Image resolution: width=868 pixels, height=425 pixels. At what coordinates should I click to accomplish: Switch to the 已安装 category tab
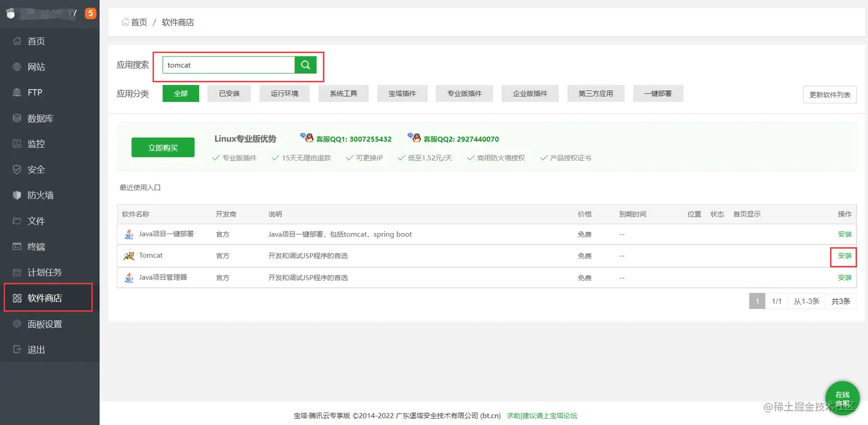click(x=229, y=94)
